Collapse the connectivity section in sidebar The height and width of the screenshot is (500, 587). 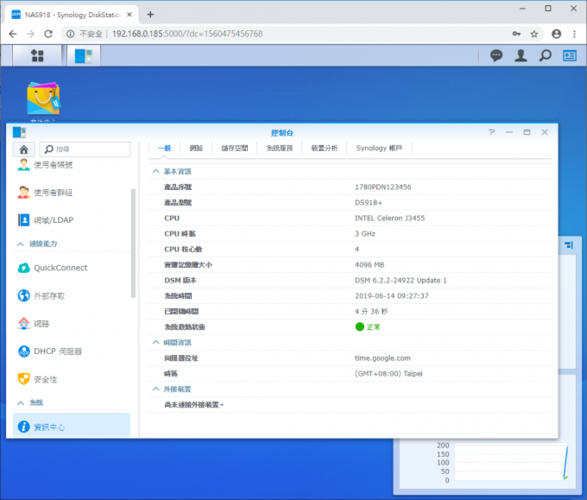[21, 244]
